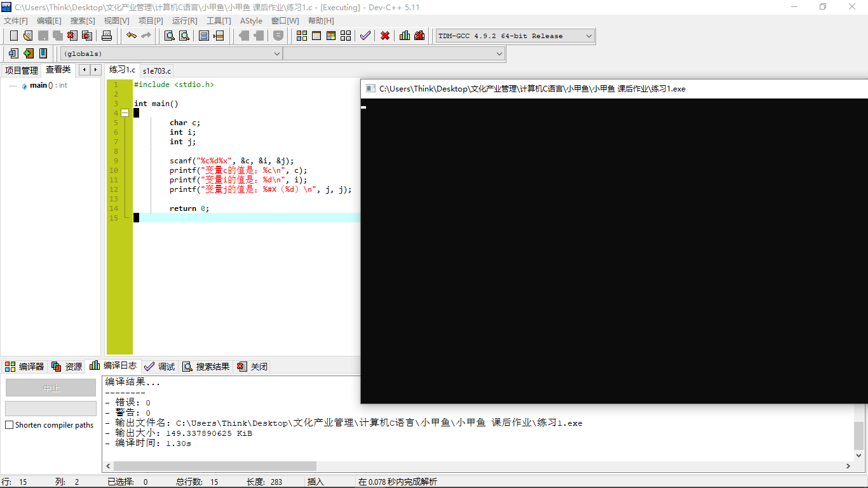The image size is (868, 488).
Task: Click the left tab-scroll arrow in sidebar
Action: (x=85, y=70)
